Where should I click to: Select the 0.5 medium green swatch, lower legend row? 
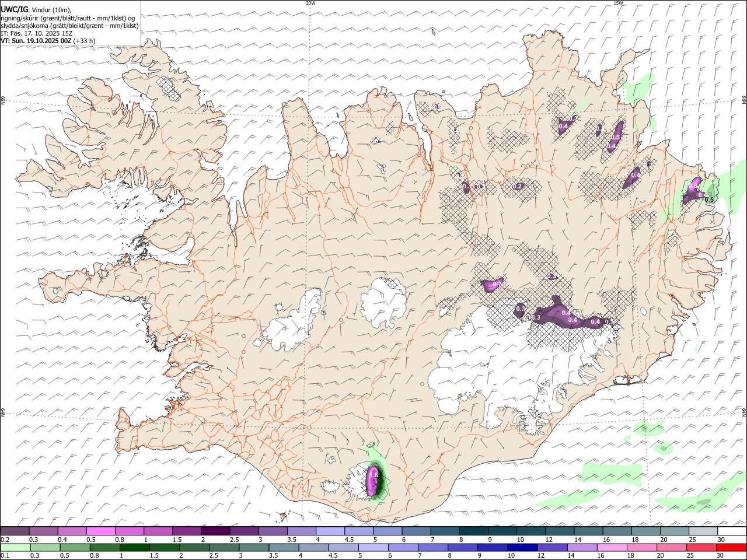click(75, 547)
